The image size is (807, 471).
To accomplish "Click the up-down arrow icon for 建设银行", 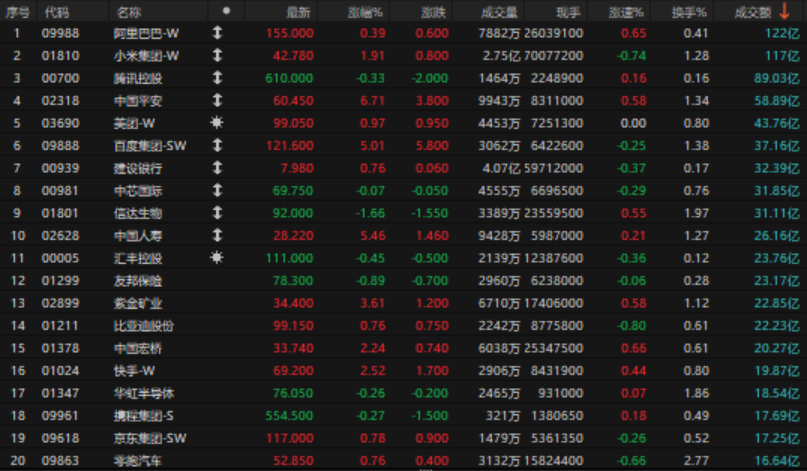I will [x=217, y=168].
